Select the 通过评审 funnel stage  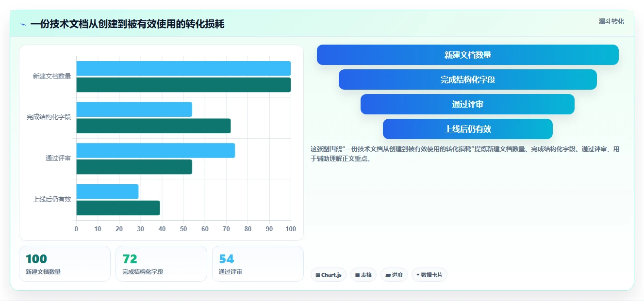click(x=467, y=104)
